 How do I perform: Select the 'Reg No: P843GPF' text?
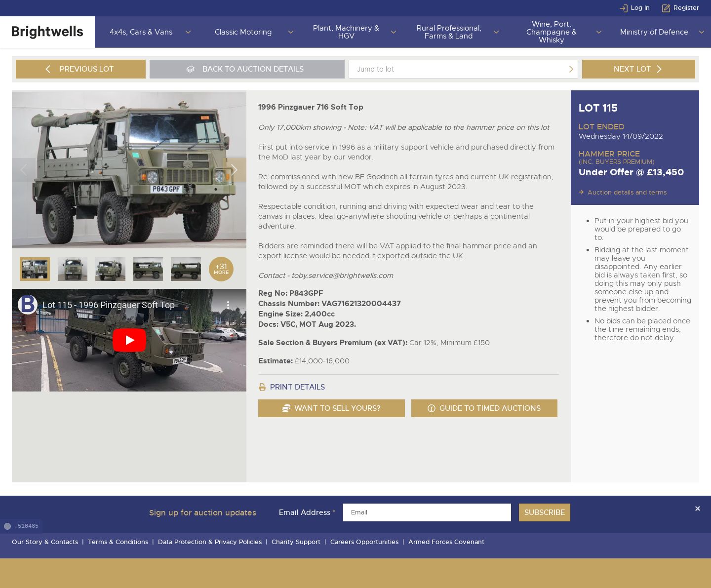[x=291, y=293]
